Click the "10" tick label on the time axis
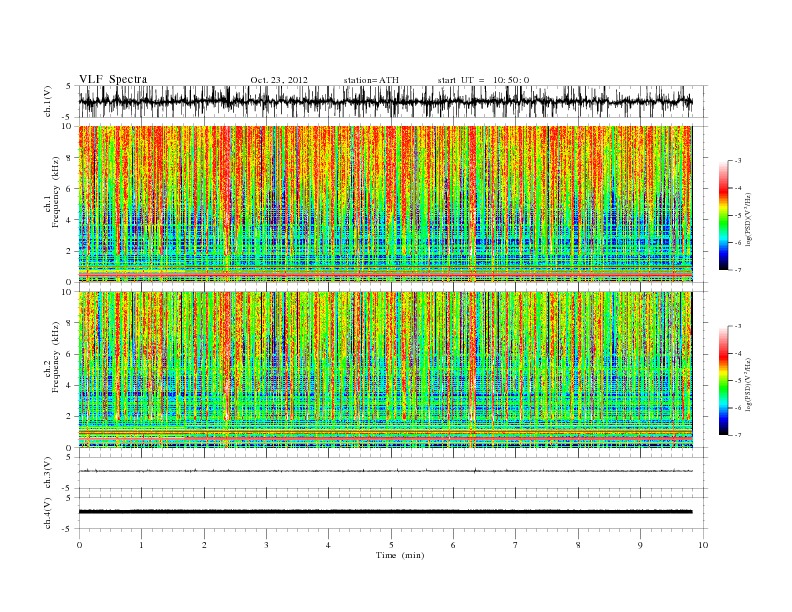This screenshot has height=612, width=792. tap(703, 545)
